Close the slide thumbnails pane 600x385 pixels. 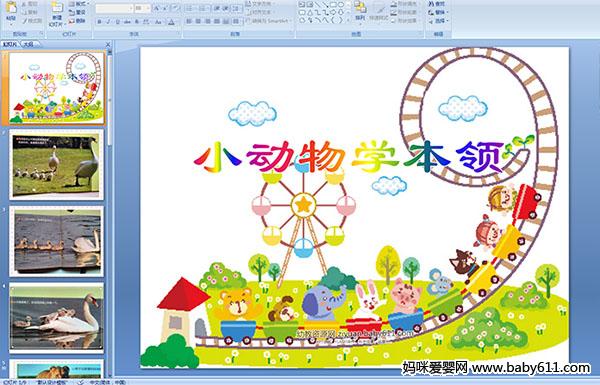click(x=108, y=44)
